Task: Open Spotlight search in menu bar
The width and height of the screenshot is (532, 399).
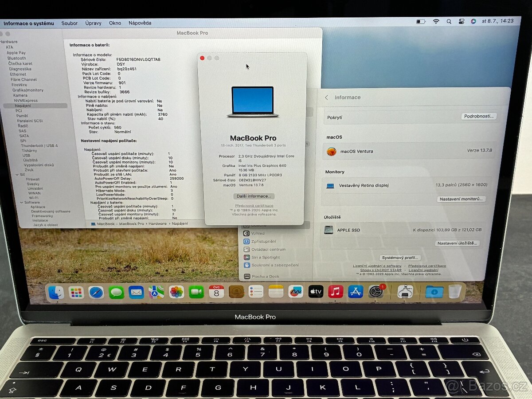Action: tap(449, 21)
